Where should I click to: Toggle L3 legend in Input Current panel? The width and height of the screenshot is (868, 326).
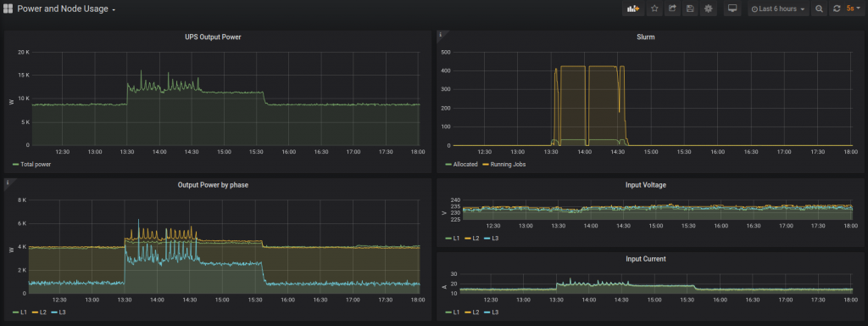click(x=492, y=312)
